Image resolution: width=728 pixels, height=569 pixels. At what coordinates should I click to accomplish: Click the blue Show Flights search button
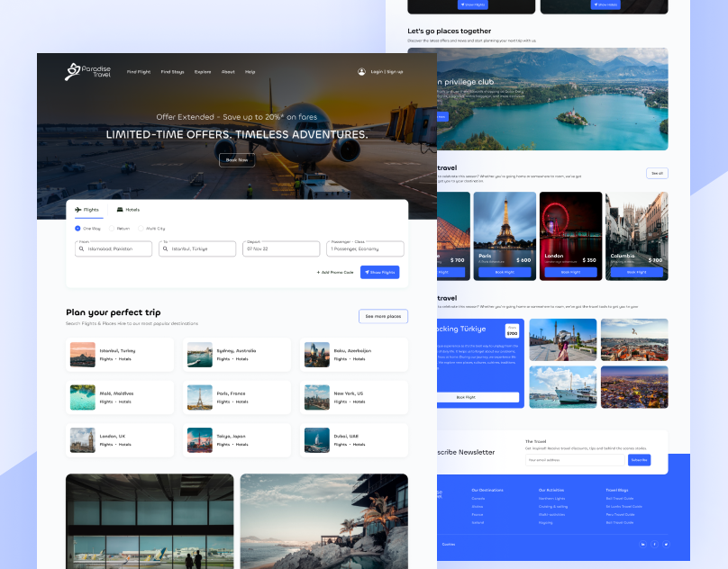tap(380, 272)
